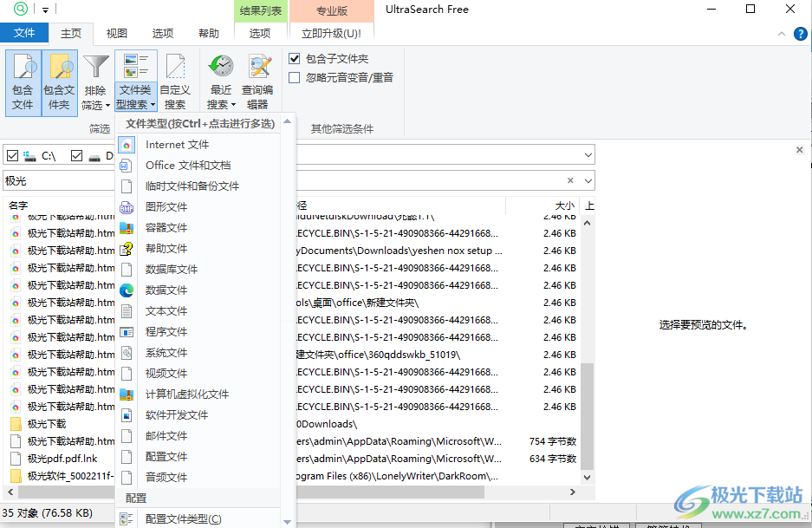Image resolution: width=812 pixels, height=528 pixels.
Task: Click the 帮助文件 help files type icon
Action: (126, 248)
